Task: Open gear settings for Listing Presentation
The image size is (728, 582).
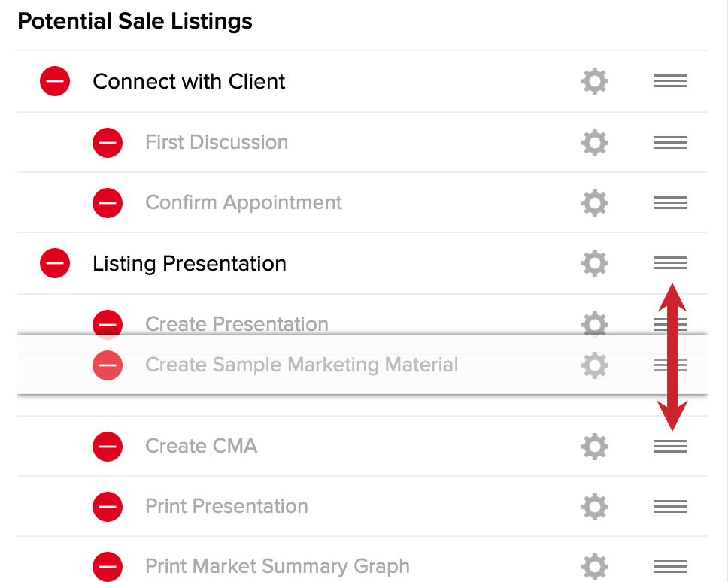Action: [595, 263]
